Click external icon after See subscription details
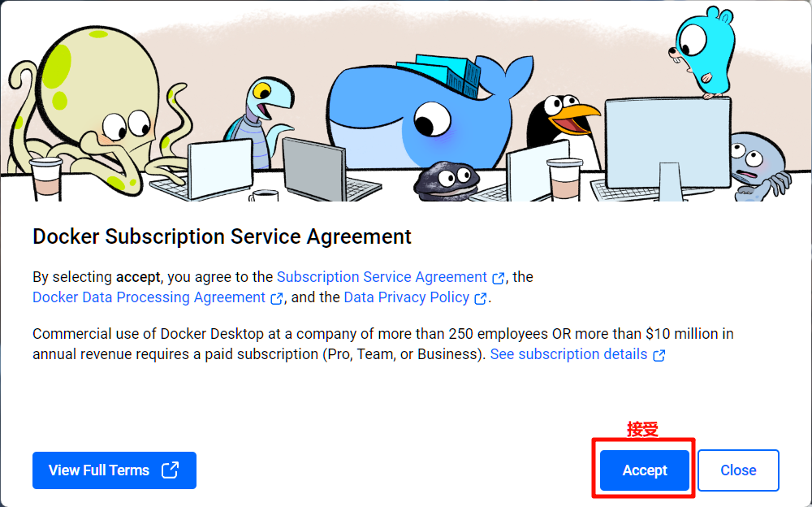The height and width of the screenshot is (507, 812). 659,355
